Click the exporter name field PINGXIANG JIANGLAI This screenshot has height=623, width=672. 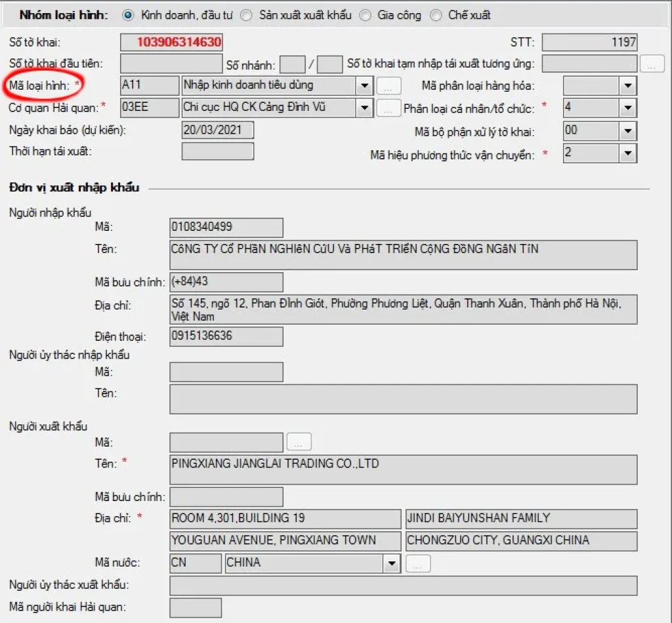(403, 470)
